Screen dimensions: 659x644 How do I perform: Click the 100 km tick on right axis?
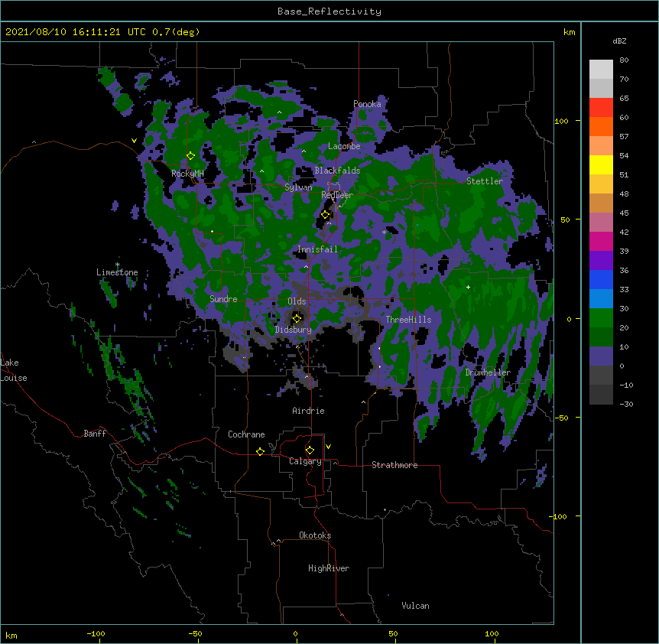561,121
